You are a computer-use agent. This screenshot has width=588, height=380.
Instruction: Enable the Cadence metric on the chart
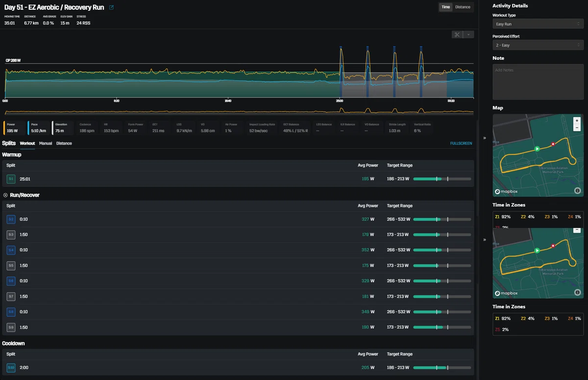point(87,128)
